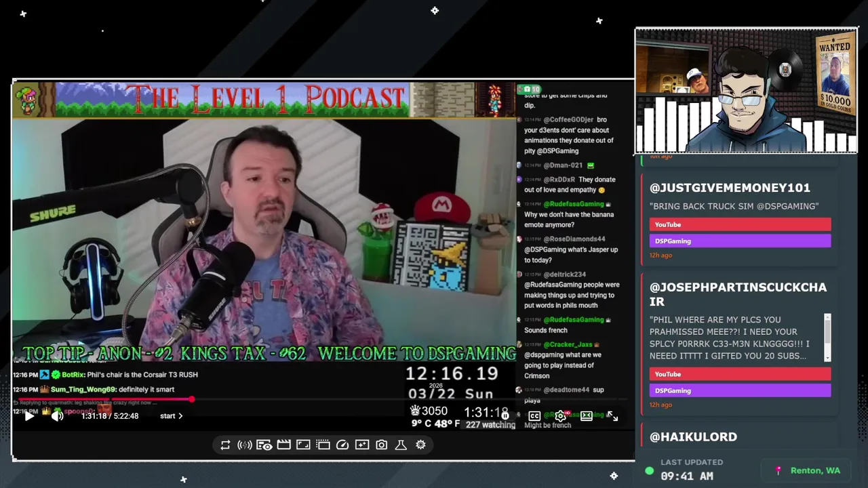Image resolution: width=868 pixels, height=488 pixels.
Task: Mute the video using the speaker icon
Action: point(57,416)
